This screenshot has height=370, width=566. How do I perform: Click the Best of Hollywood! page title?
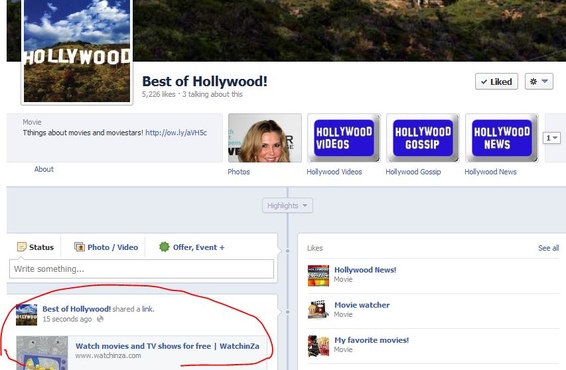click(x=205, y=81)
